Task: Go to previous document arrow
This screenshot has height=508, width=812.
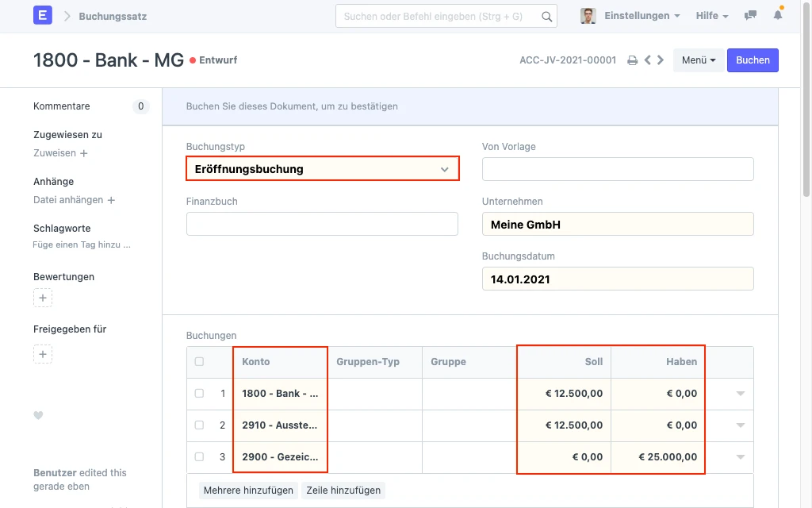Action: tap(648, 60)
